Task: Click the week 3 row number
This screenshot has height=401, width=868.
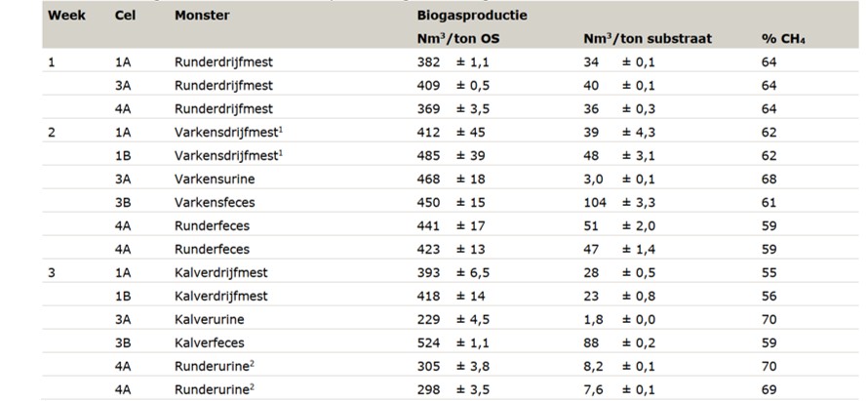Action: pyautogui.click(x=52, y=272)
